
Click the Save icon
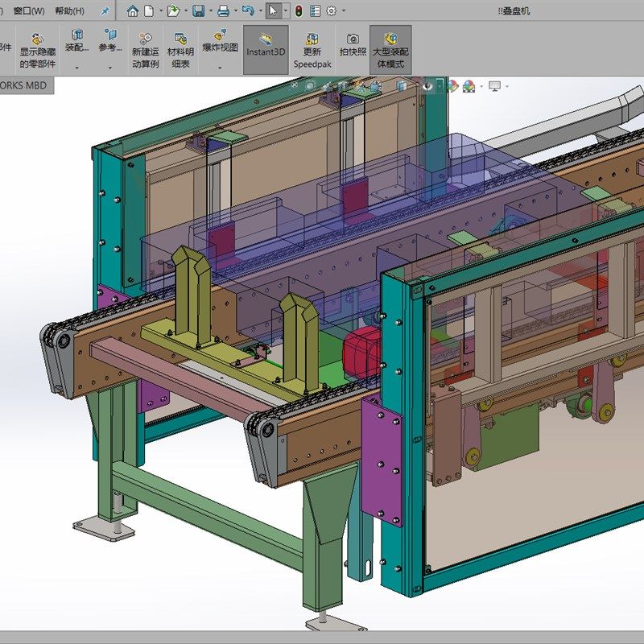198,10
